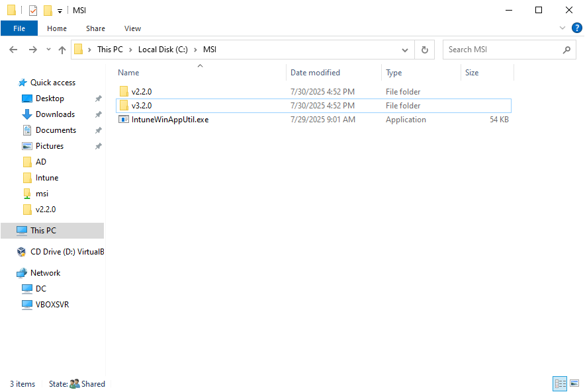Open the VBOXSVR network computer
Viewport: 585px width, 392px height.
coord(52,305)
